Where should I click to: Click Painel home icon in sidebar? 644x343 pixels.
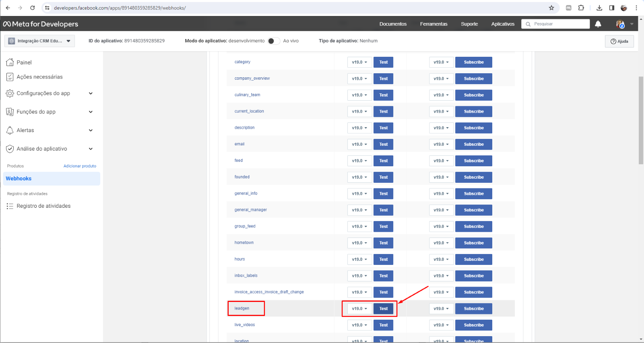[x=10, y=62]
